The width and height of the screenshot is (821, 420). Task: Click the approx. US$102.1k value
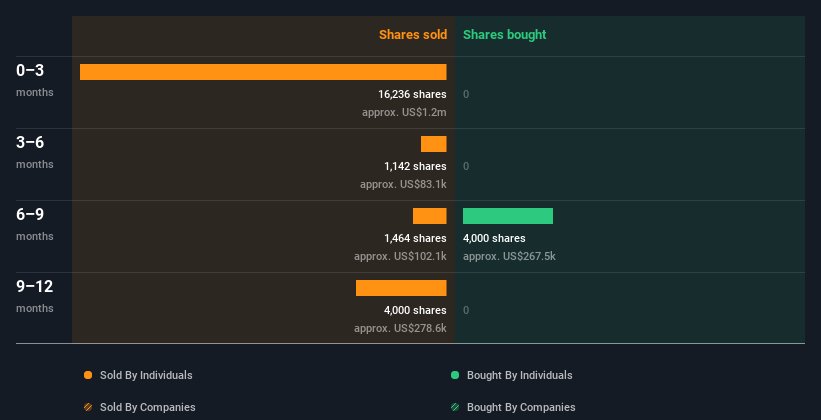point(400,257)
